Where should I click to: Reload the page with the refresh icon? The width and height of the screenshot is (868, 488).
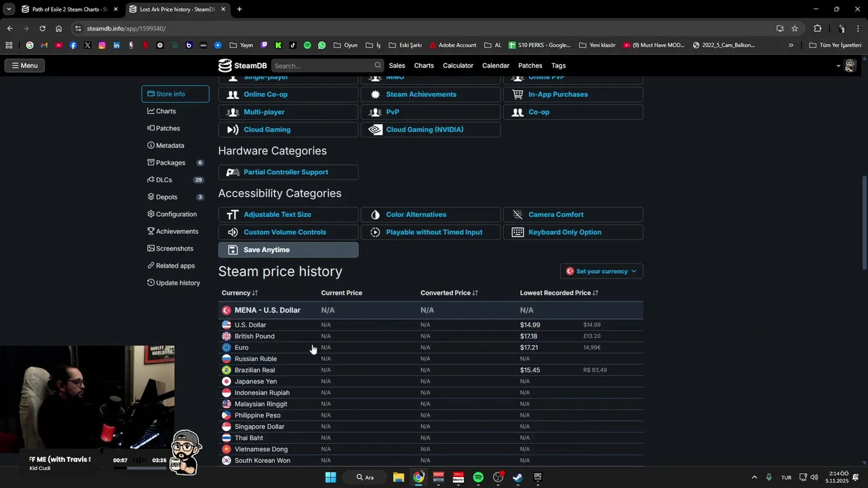pos(42,28)
